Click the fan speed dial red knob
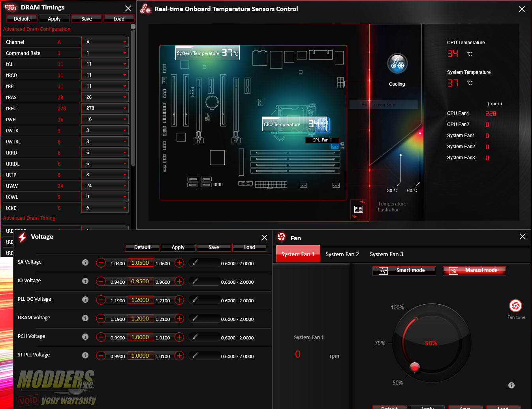Viewport: 532px width, 409px height. (415, 367)
